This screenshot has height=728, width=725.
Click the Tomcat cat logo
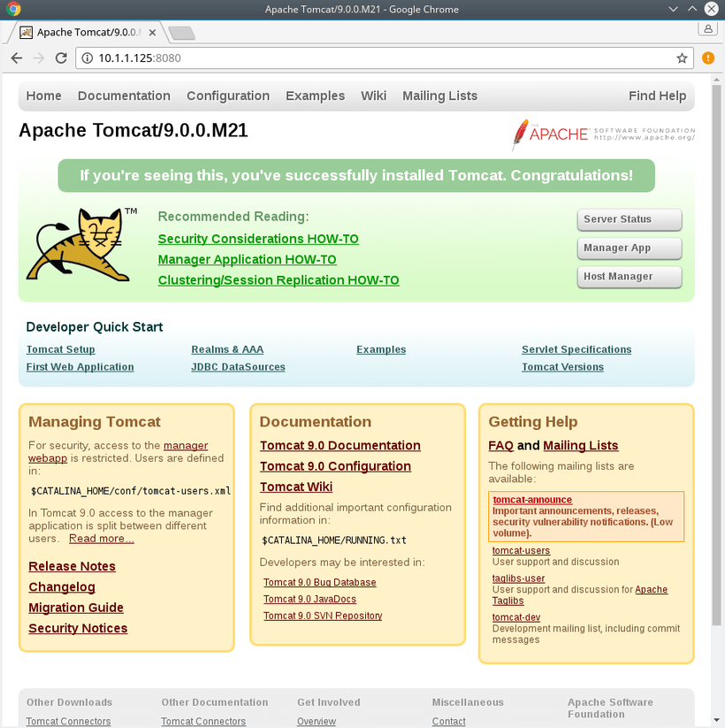point(81,244)
